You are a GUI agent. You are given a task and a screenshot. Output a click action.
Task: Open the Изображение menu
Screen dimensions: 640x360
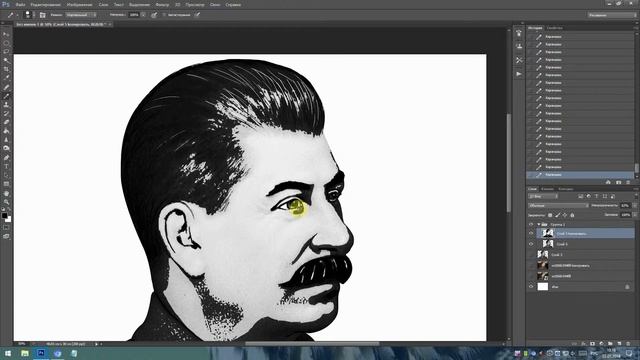tap(80, 4)
